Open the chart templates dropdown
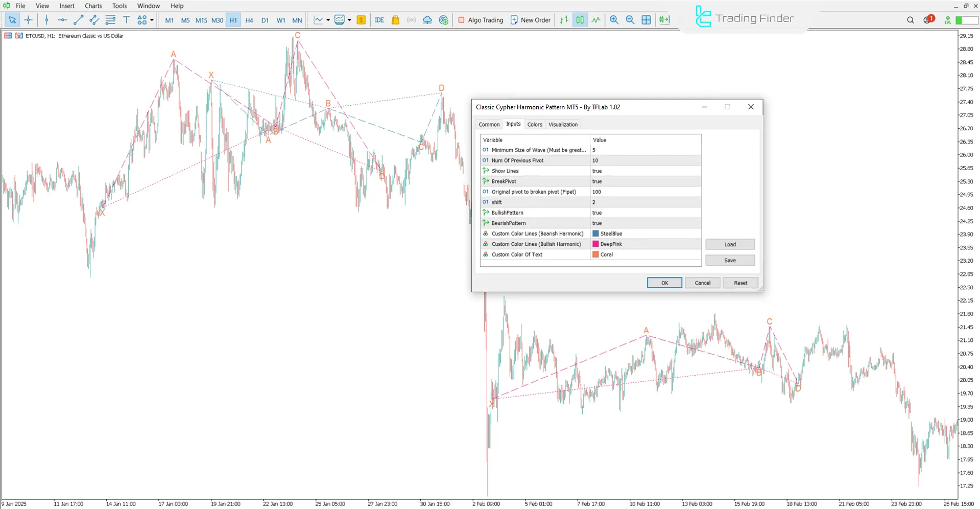Screen dimensions: 980x509 (350, 20)
